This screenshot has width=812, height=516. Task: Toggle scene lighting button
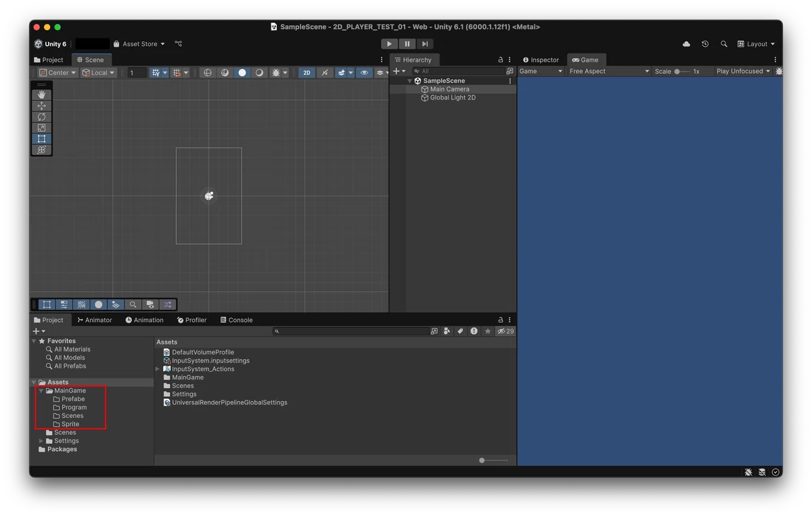click(325, 72)
